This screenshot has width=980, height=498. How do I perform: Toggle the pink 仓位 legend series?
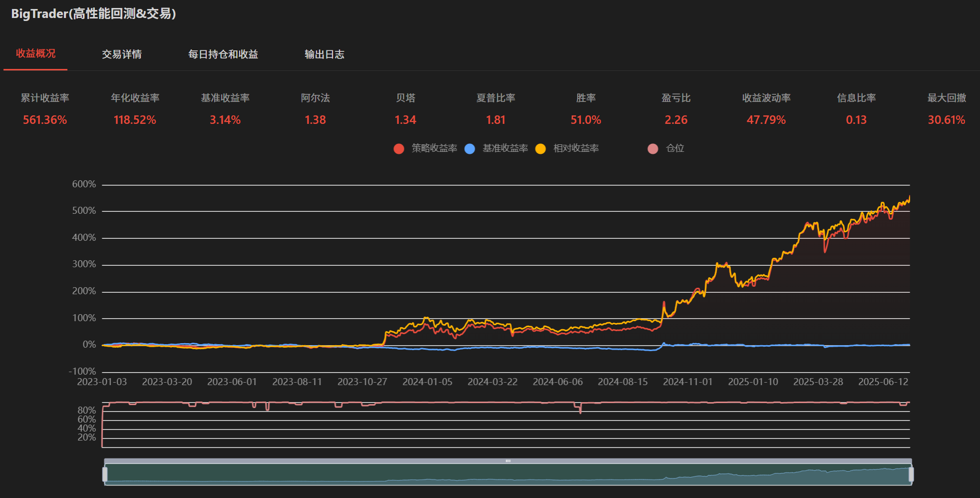tap(653, 149)
